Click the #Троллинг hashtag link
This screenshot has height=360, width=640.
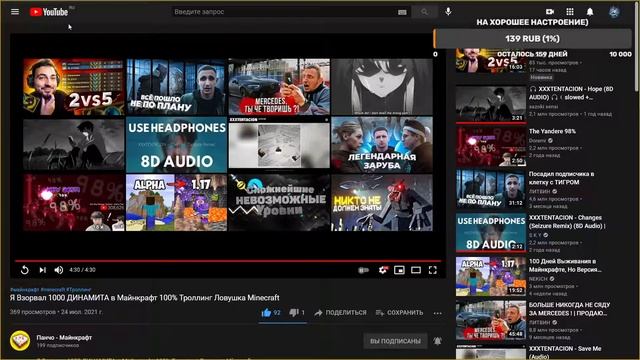click(78, 289)
